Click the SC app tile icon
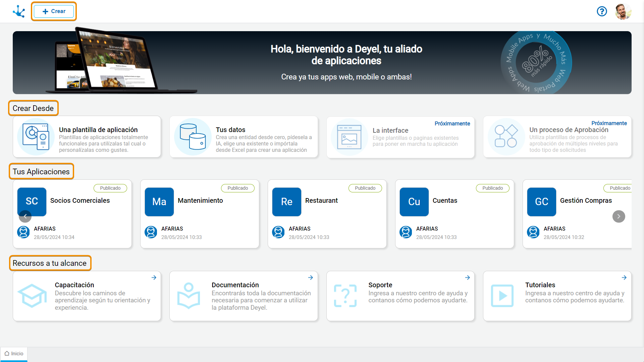 (x=32, y=202)
